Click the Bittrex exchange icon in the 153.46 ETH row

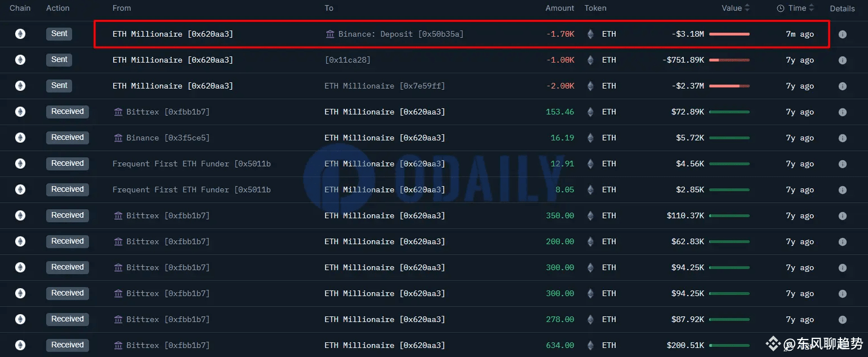(x=119, y=112)
